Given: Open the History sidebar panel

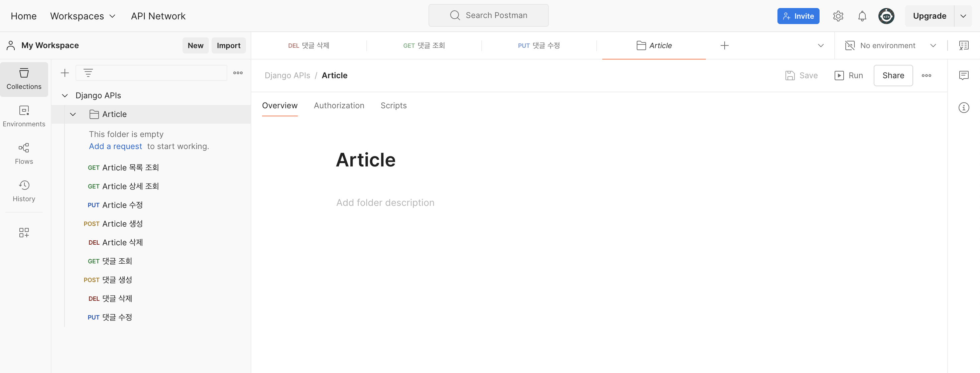Looking at the screenshot, I should point(24,191).
